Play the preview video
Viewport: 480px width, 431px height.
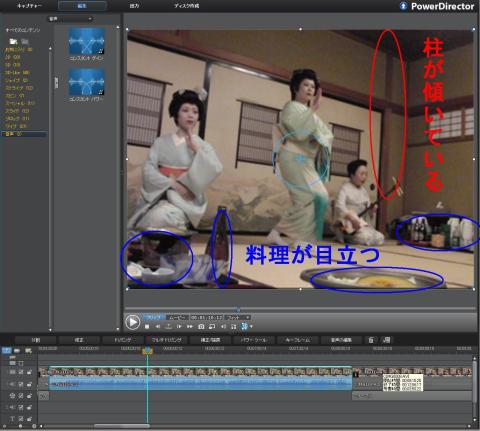(x=132, y=323)
